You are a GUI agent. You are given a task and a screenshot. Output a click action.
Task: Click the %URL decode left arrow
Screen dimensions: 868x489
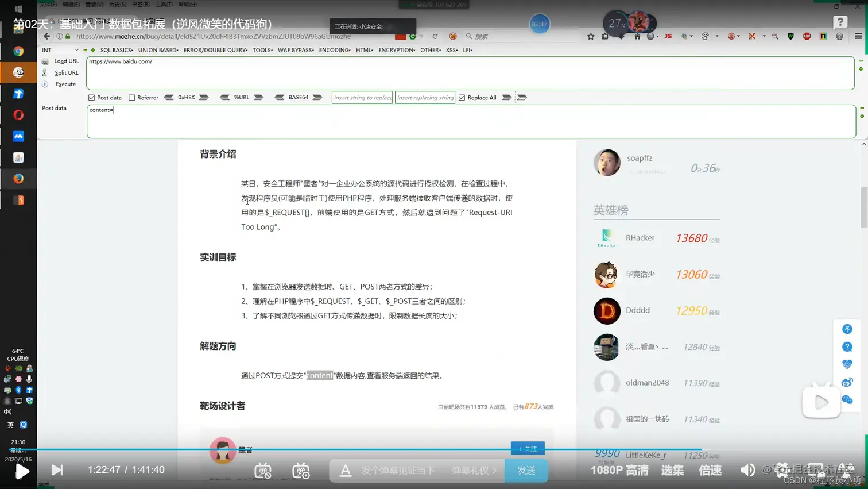click(224, 98)
